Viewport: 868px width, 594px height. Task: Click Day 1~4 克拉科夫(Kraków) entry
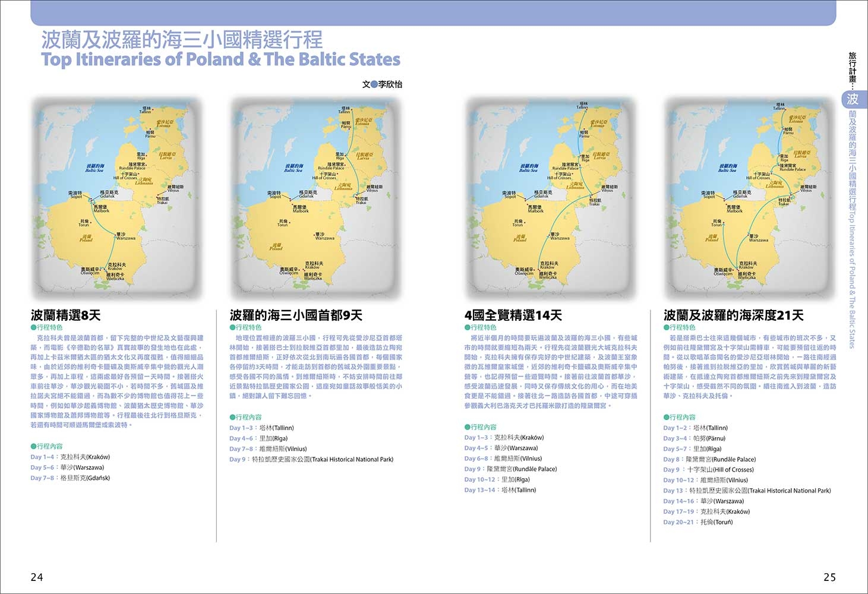coord(70,457)
